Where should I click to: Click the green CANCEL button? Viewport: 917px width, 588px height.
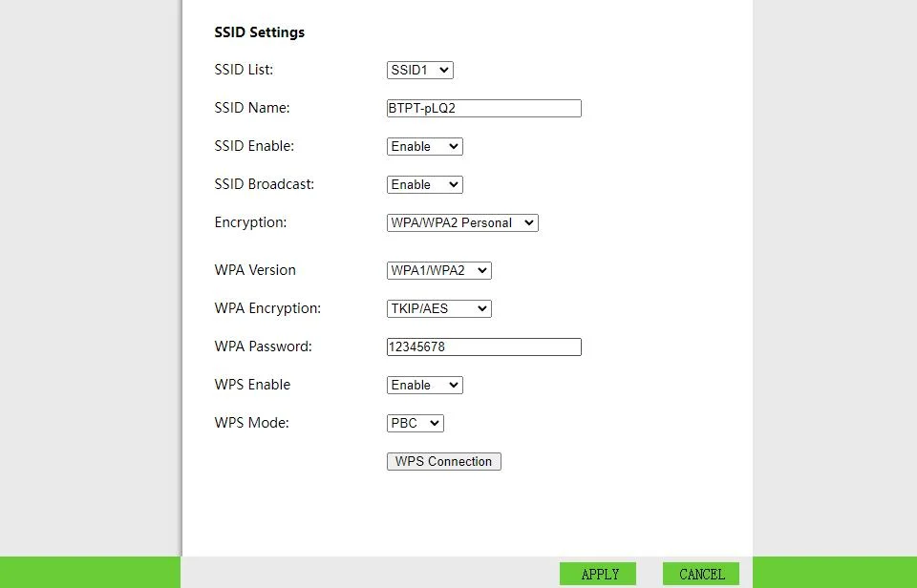[701, 574]
